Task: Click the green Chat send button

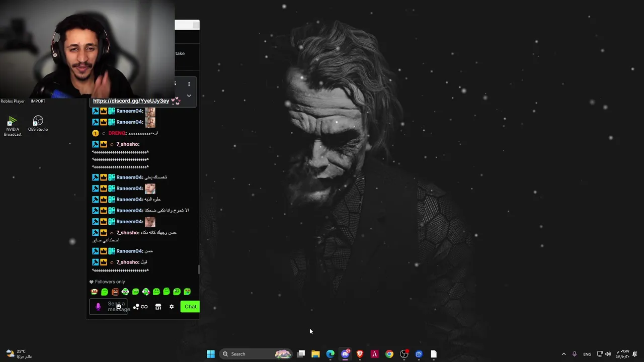Action: tap(190, 307)
